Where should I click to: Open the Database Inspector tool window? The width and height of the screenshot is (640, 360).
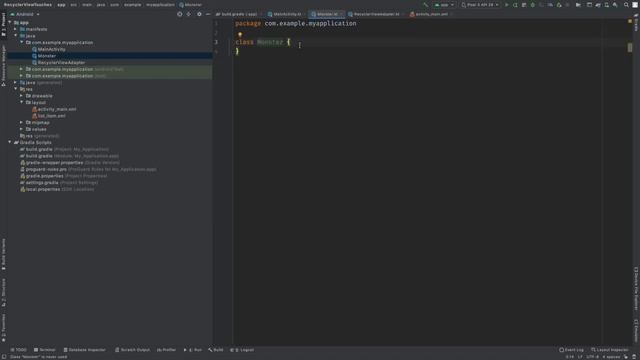click(84, 350)
